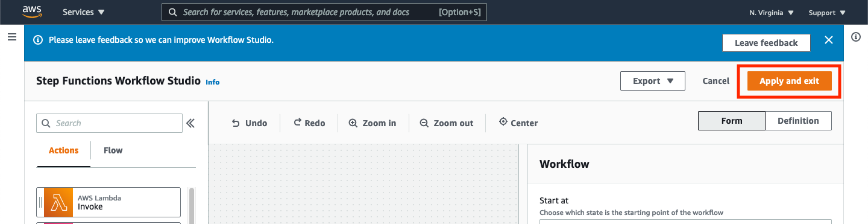
Task: Focus the AWS global search field
Action: pyautogui.click(x=324, y=12)
